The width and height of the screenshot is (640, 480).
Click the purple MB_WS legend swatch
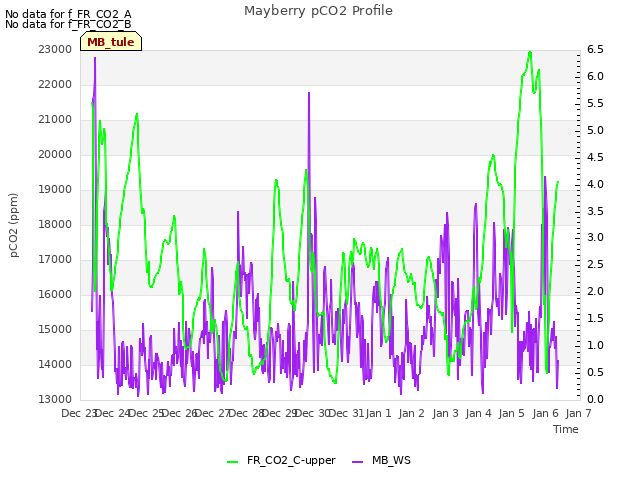(x=357, y=462)
